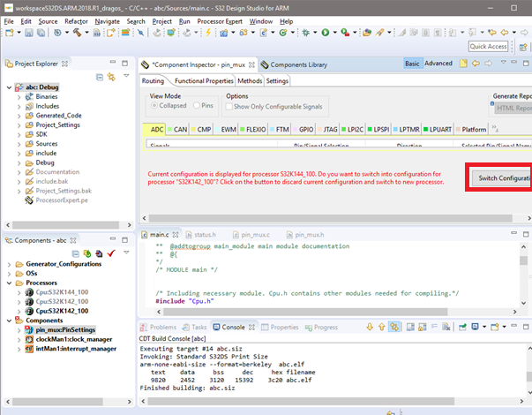
Task: Click the green Run play icon
Action: [x=326, y=33]
